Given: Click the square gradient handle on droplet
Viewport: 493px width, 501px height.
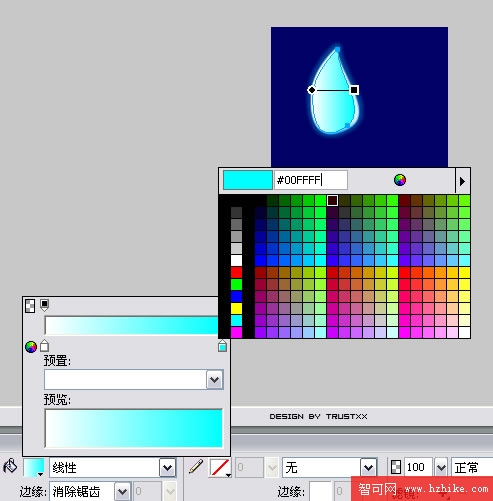Looking at the screenshot, I should coord(354,90).
